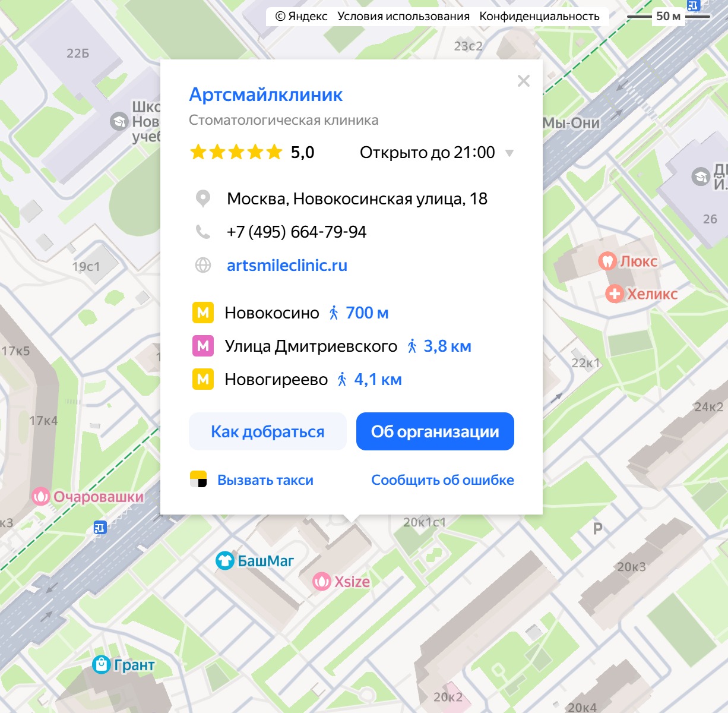Click the five-star rating 5,0
This screenshot has height=713, width=728.
click(x=252, y=153)
